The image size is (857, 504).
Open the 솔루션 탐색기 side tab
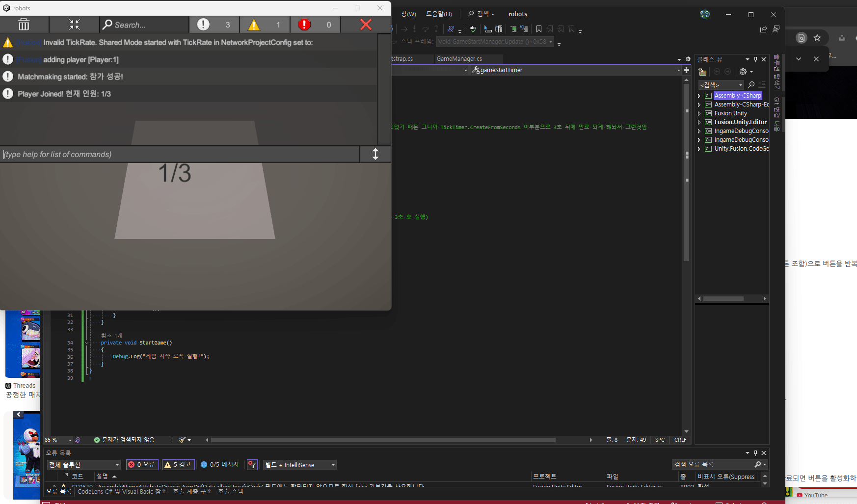pos(777,72)
